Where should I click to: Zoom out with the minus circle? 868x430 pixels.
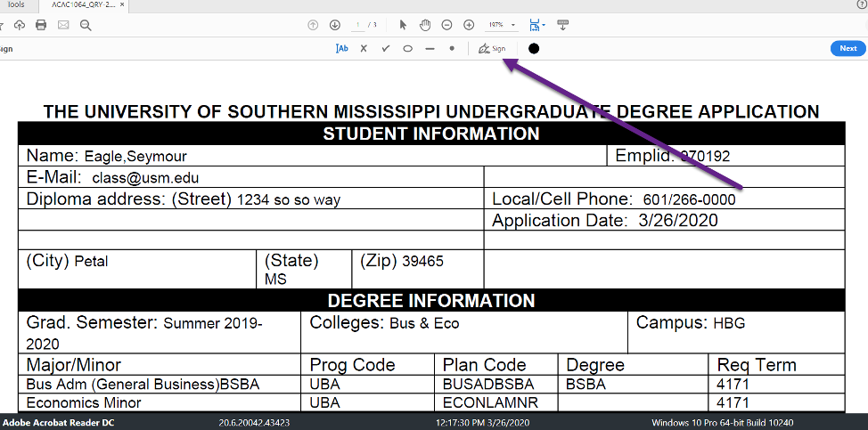tap(446, 25)
